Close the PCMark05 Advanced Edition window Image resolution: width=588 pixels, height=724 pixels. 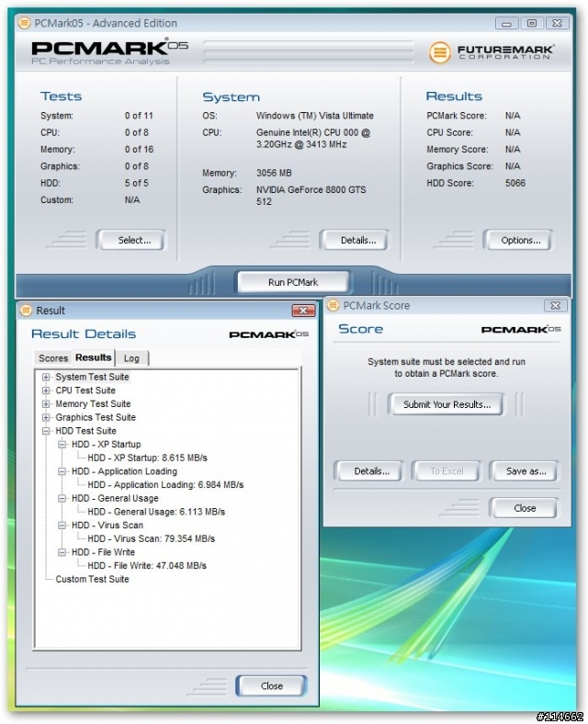tap(557, 23)
